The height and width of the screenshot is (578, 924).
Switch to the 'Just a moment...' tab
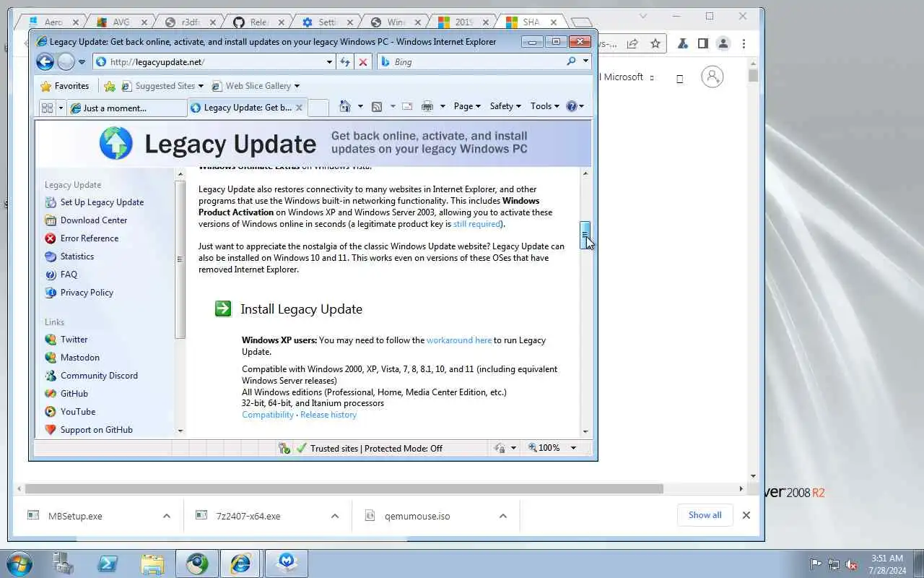(127, 108)
